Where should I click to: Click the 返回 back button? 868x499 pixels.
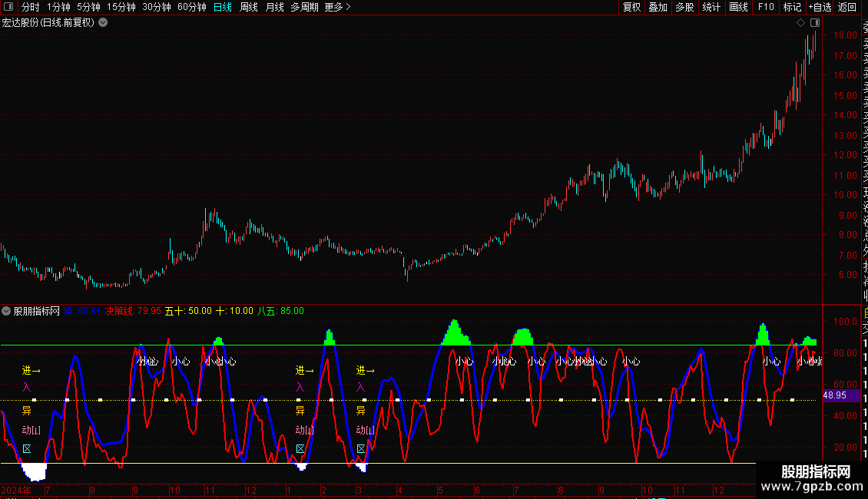pyautogui.click(x=847, y=7)
